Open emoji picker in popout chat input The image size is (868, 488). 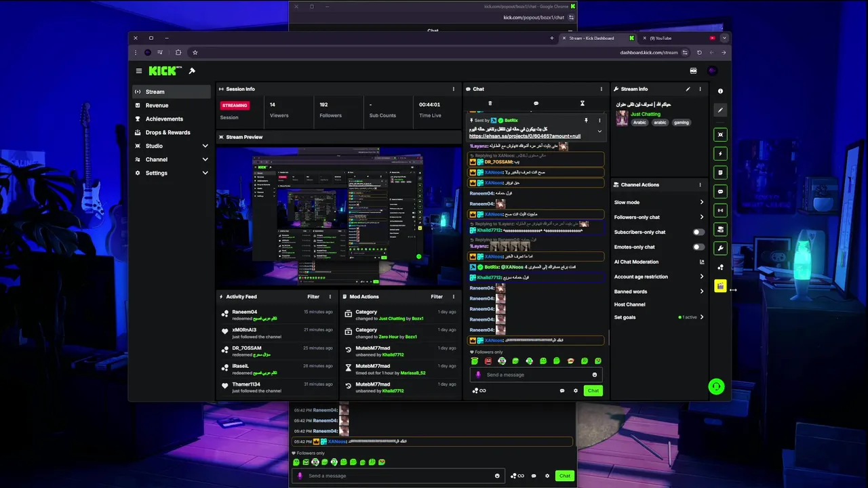(497, 476)
